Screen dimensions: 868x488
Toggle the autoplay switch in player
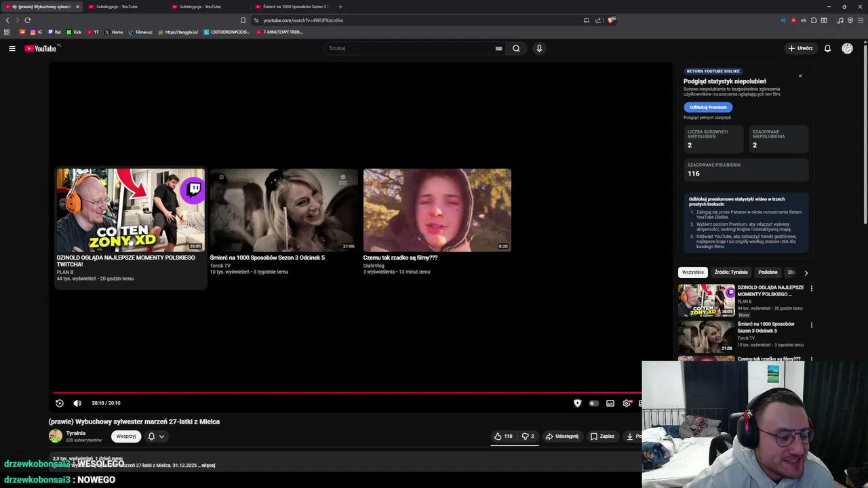click(x=594, y=403)
